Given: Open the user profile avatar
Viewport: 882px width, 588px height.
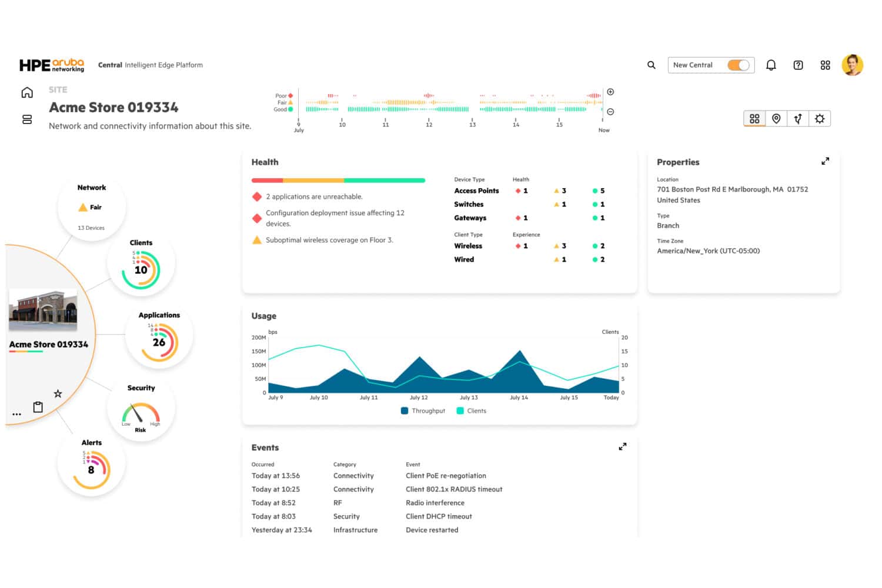Looking at the screenshot, I should click(x=852, y=65).
